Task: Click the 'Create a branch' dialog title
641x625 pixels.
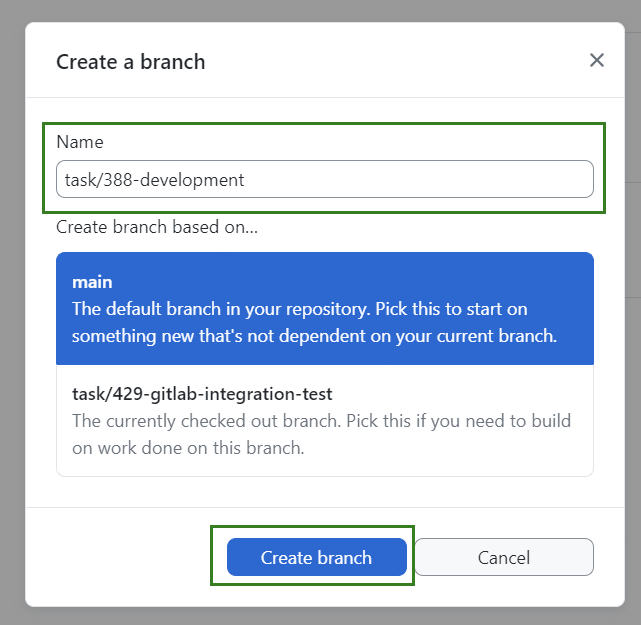Action: [131, 62]
